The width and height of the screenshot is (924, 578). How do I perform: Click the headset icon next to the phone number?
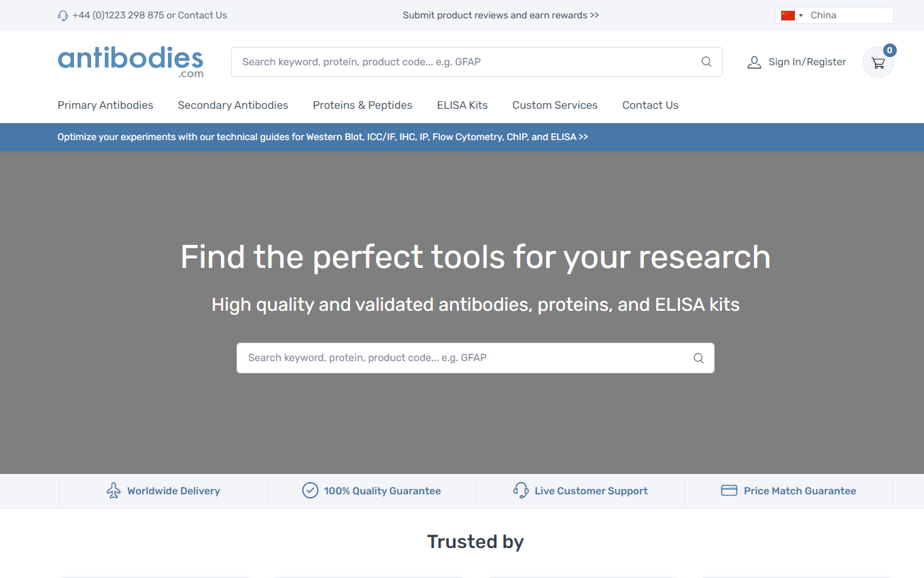click(x=63, y=16)
